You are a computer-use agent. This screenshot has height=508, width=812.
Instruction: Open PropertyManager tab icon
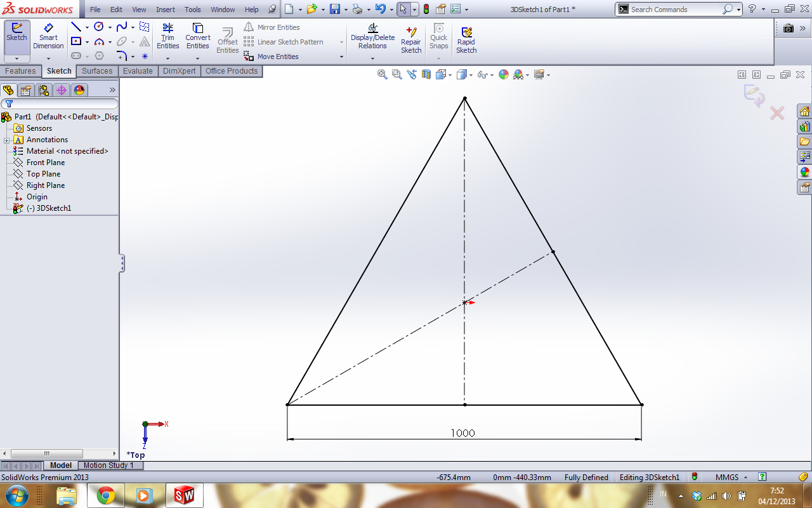26,90
